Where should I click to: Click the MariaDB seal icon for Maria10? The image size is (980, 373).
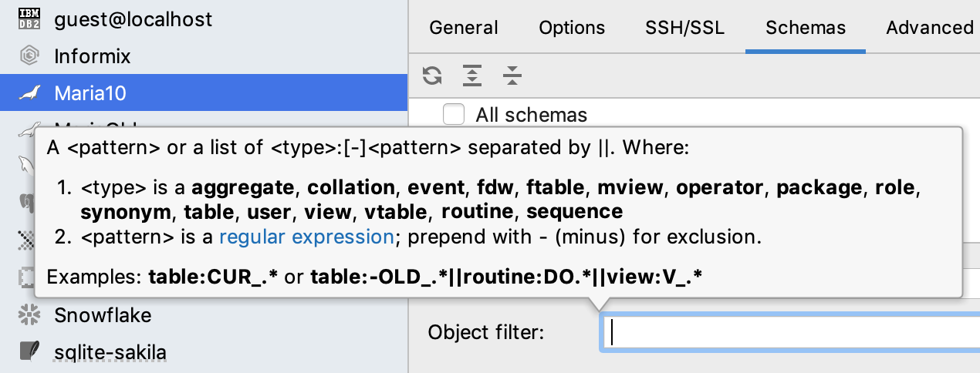(29, 93)
